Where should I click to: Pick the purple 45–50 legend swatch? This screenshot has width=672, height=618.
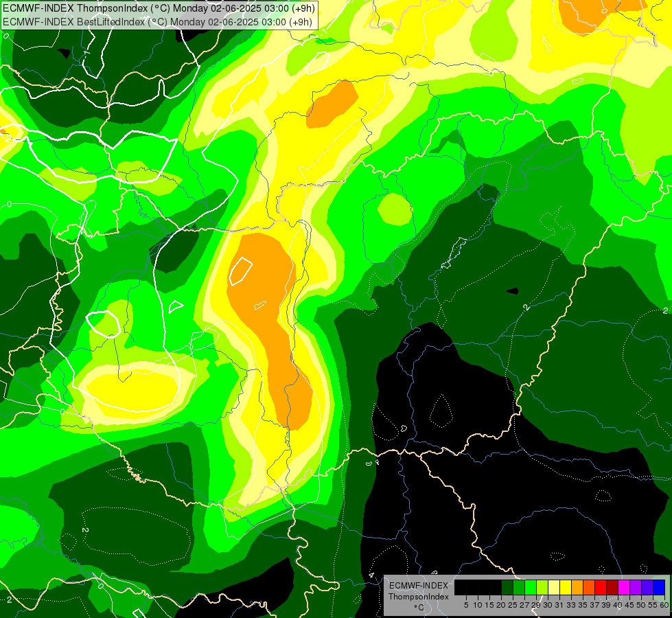[636, 587]
